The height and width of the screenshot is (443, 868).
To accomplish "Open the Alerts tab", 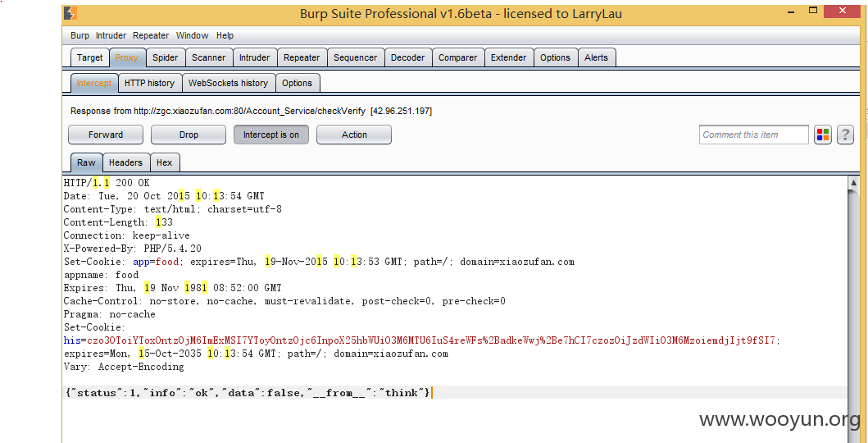I will (x=596, y=57).
